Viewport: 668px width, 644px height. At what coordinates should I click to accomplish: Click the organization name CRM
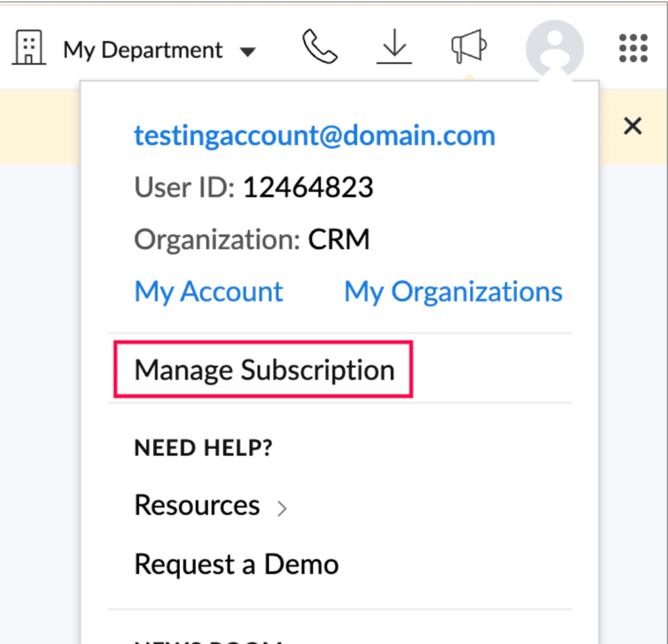pyautogui.click(x=338, y=239)
